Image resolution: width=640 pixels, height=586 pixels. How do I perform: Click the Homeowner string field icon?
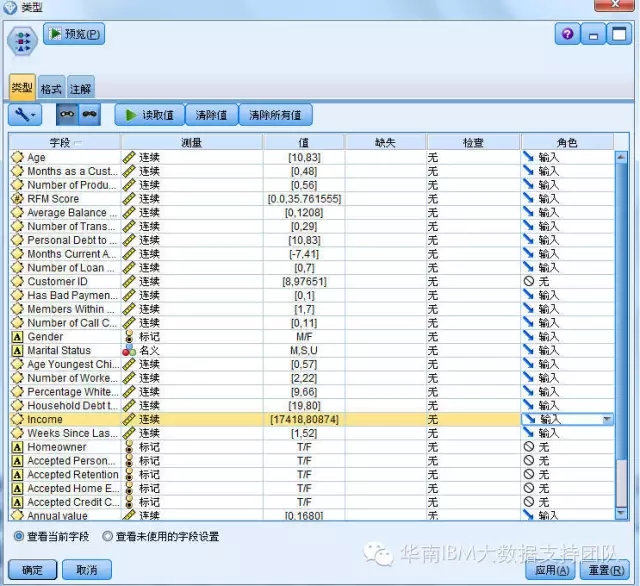point(17,447)
